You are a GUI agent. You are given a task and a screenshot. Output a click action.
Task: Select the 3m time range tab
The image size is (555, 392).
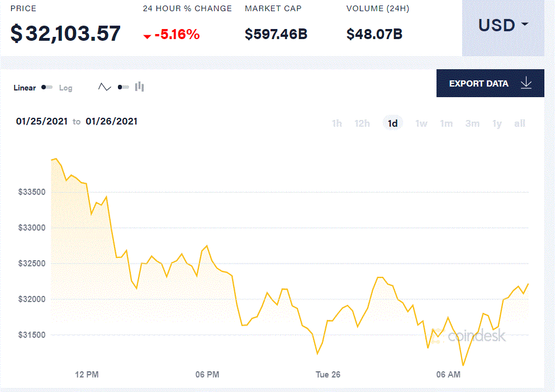(x=472, y=123)
